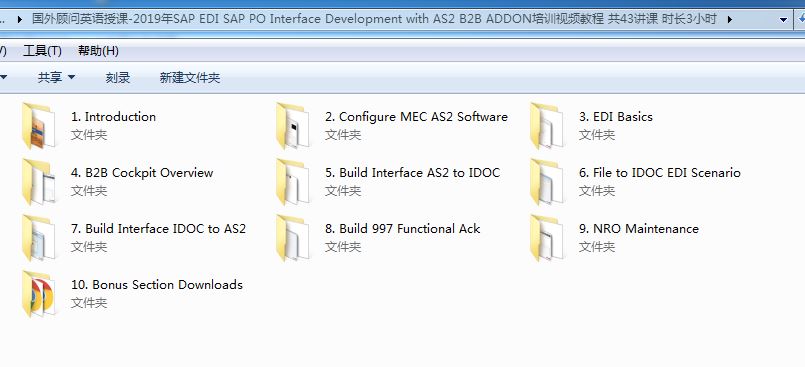Select the '10. Bonus Section Downloads' name text
The image size is (805, 367).
[x=157, y=284]
